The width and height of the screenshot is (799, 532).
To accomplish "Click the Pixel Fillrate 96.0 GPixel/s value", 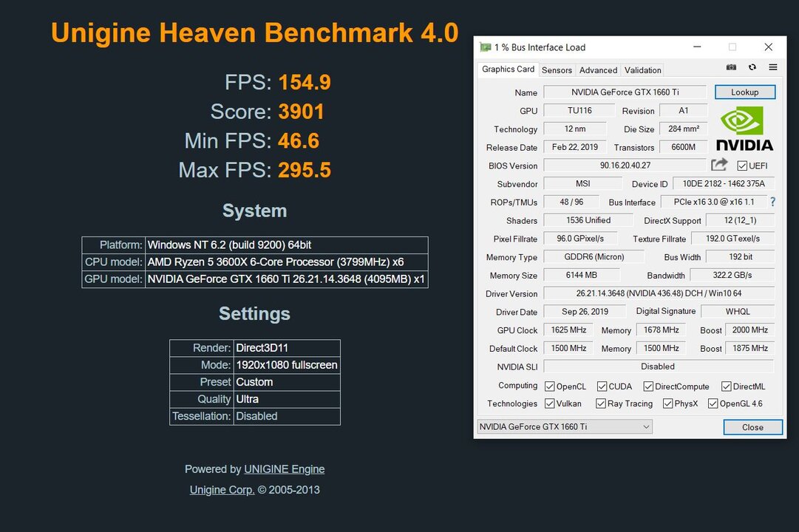I will 580,239.
